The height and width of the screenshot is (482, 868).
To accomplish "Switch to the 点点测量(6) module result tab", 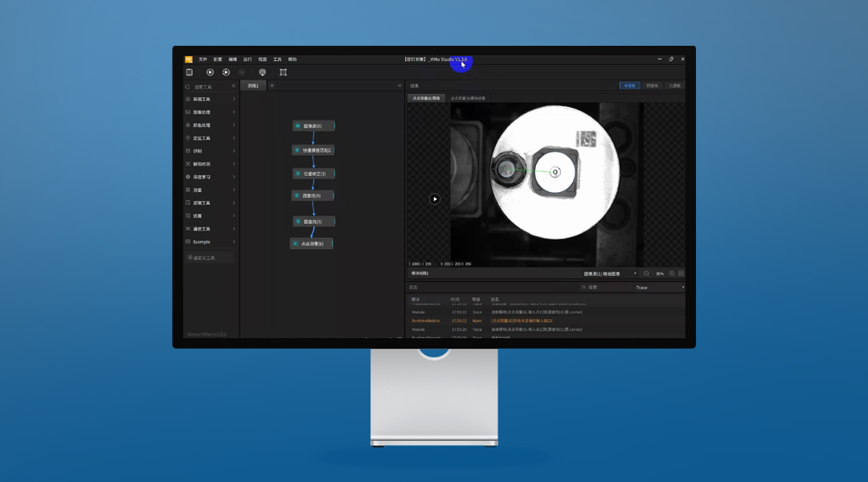I will [468, 99].
